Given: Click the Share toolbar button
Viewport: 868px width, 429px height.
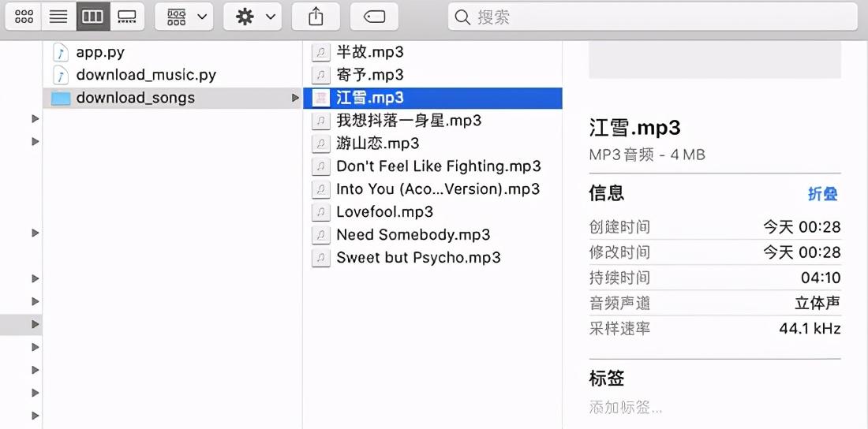Looking at the screenshot, I should 316,17.
